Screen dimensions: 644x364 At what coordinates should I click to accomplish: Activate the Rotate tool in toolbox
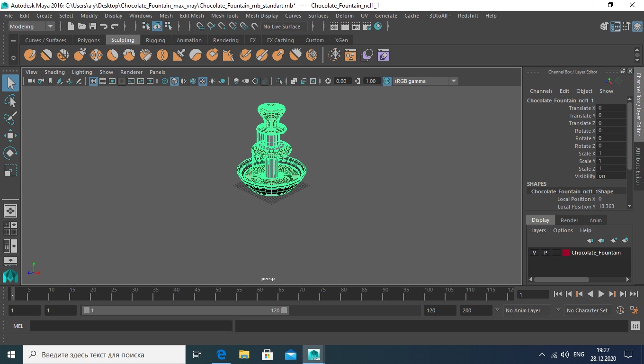pos(10,153)
